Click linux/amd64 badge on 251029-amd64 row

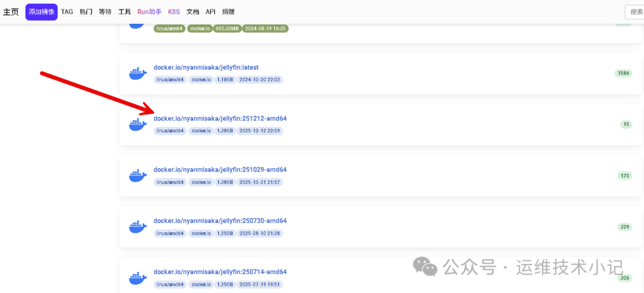tap(171, 182)
